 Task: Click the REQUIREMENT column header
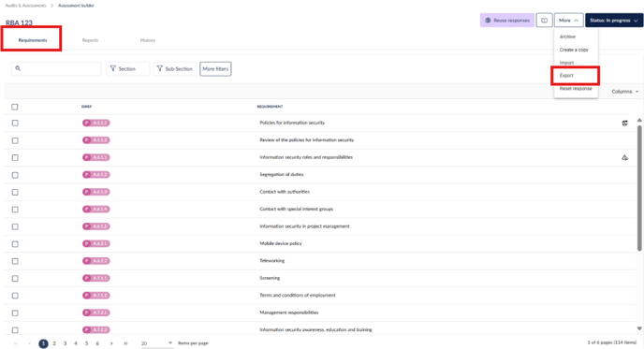tap(270, 107)
